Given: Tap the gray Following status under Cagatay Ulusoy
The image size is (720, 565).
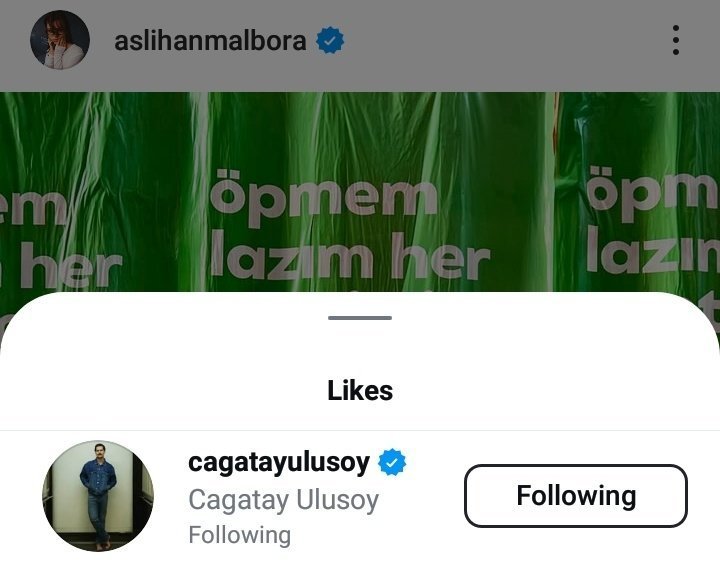Looking at the screenshot, I should point(240,535).
